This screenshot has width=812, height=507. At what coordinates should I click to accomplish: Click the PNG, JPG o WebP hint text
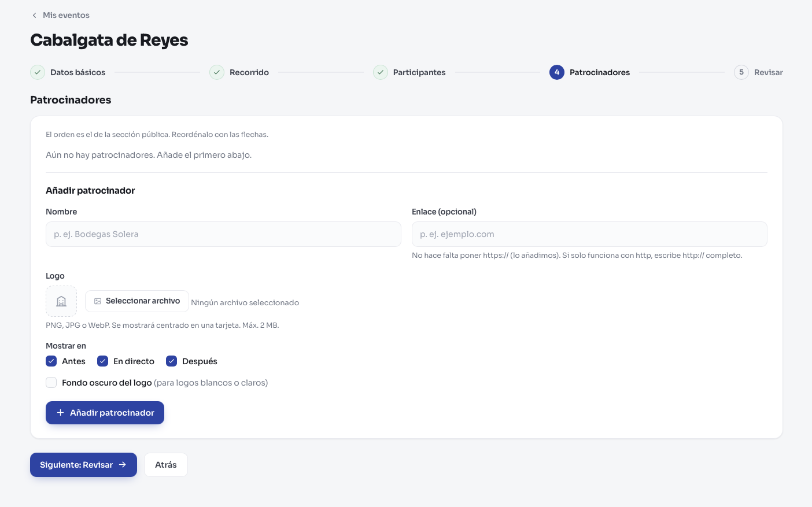click(x=163, y=325)
